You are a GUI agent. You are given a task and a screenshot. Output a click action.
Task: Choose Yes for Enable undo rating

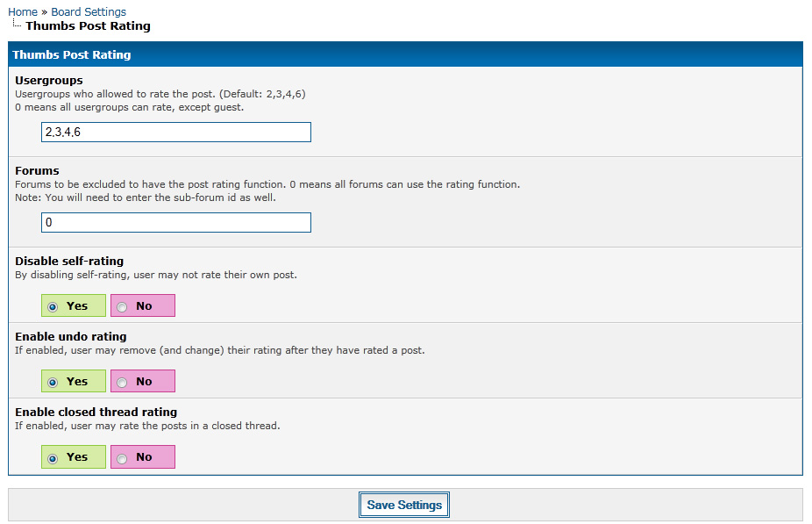53,382
